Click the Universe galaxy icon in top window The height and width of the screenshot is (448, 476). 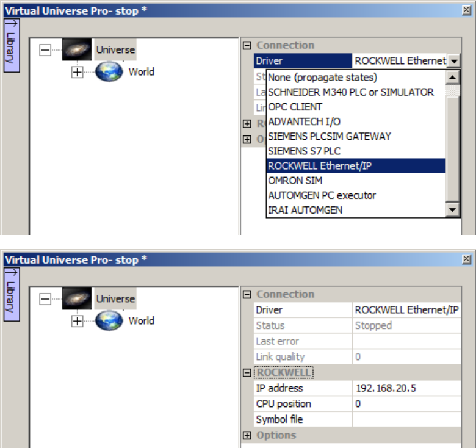point(77,49)
